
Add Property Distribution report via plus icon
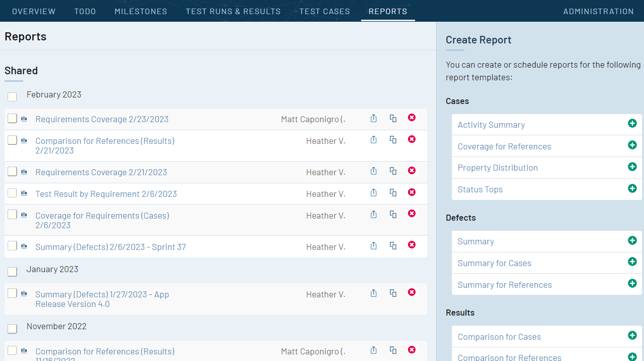[x=632, y=167]
